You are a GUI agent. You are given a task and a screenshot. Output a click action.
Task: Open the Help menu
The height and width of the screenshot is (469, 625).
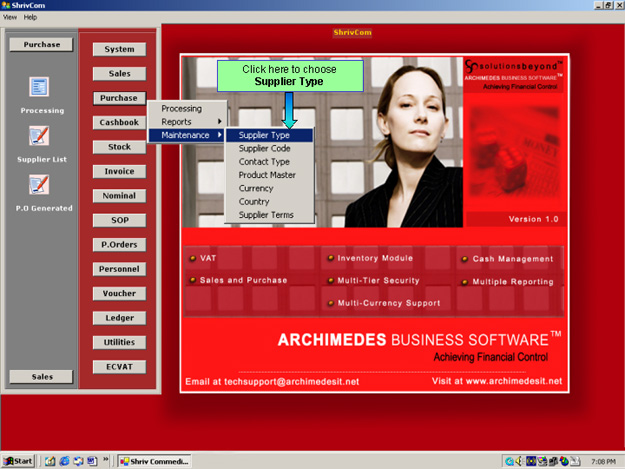(x=30, y=17)
